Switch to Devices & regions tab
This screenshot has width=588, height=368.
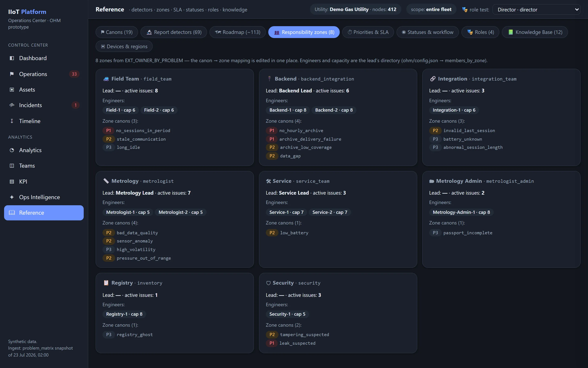coord(124,46)
